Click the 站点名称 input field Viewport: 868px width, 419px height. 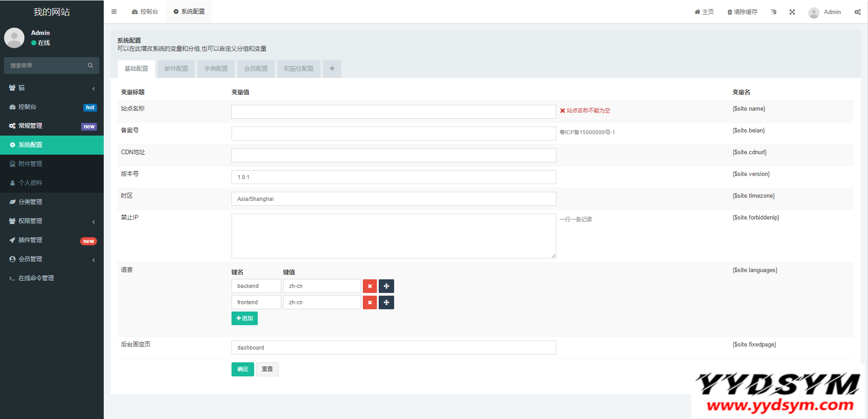point(393,112)
